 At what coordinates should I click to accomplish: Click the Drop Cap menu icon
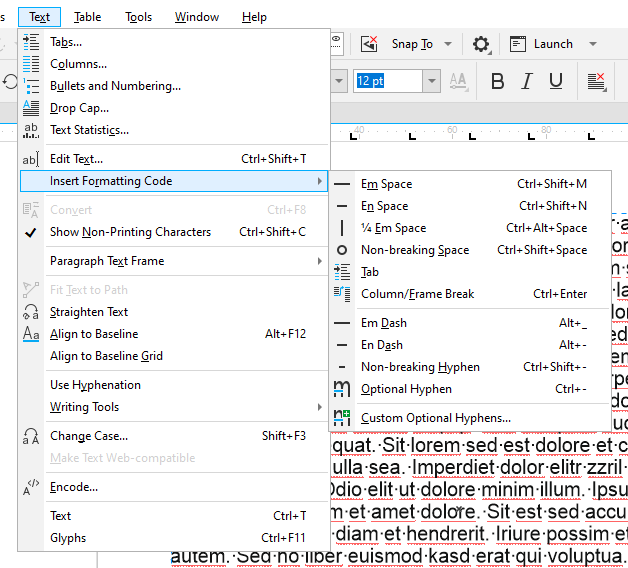(31, 108)
